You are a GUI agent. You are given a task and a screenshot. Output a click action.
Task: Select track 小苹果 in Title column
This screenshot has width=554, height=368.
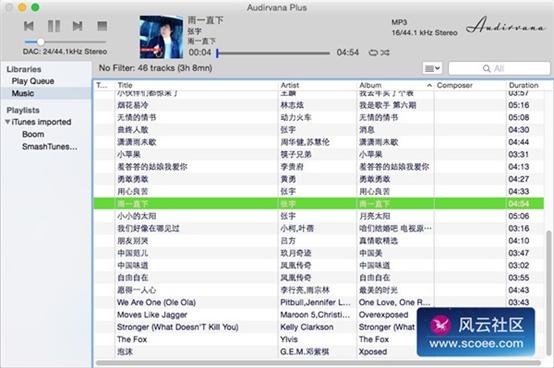(x=129, y=155)
